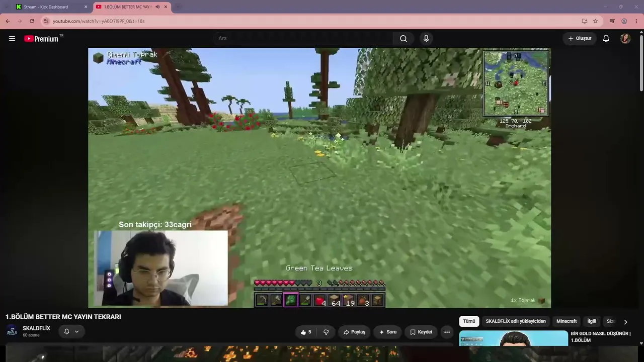Open the YouTube notifications bell
This screenshot has width=644, height=362.
point(606,39)
